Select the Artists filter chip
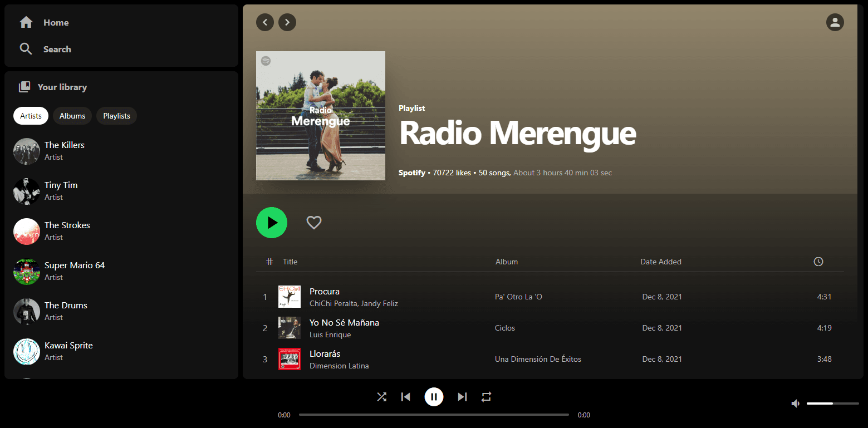This screenshot has width=868, height=428. click(31, 116)
